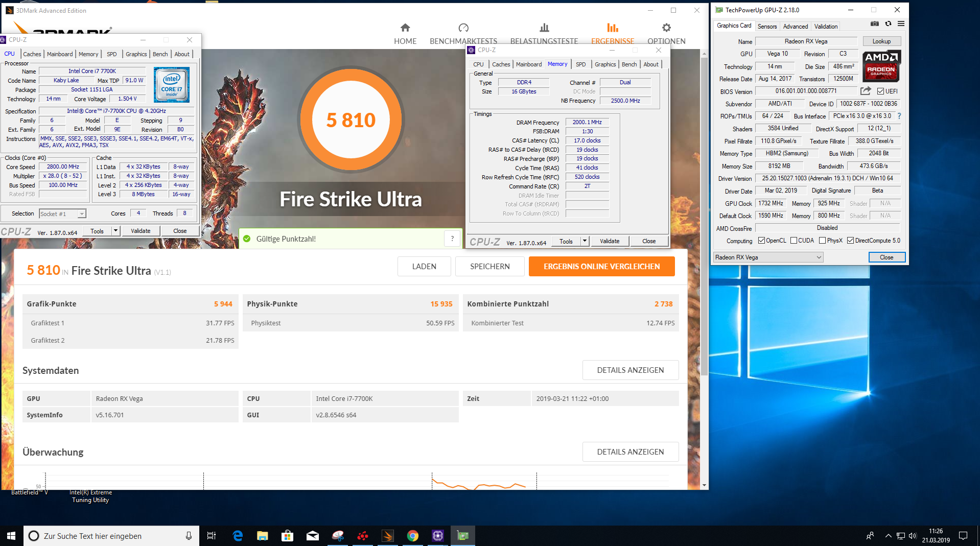Select the ERGEBNISSE navigation icon
Screen dimensions: 980x546
(613, 28)
